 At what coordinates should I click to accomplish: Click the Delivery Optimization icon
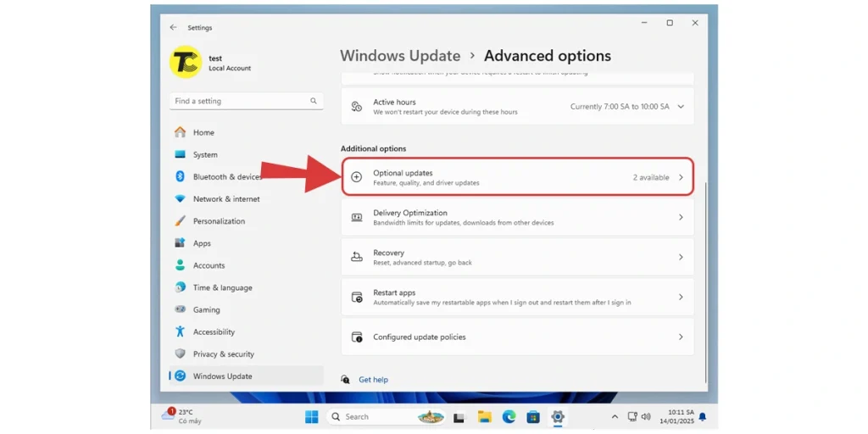(357, 218)
